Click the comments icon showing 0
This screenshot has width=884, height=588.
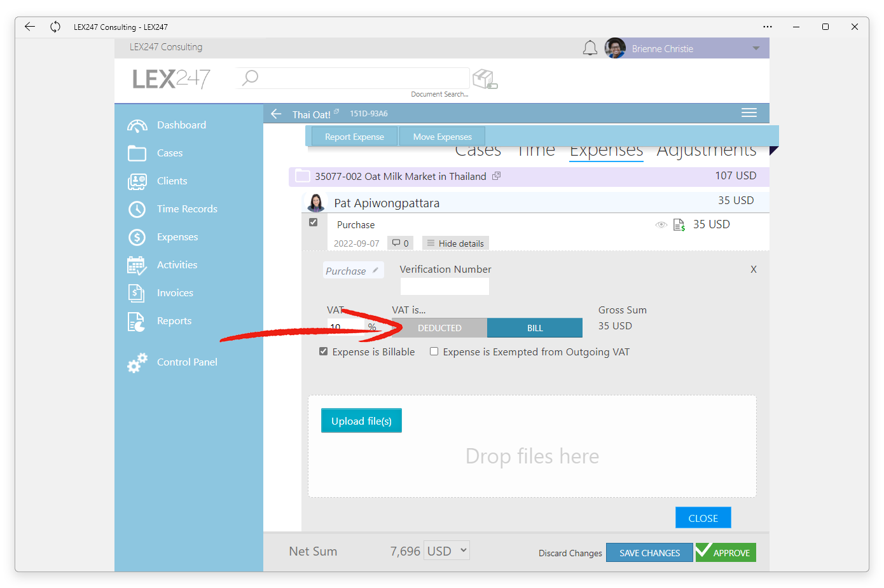(400, 243)
